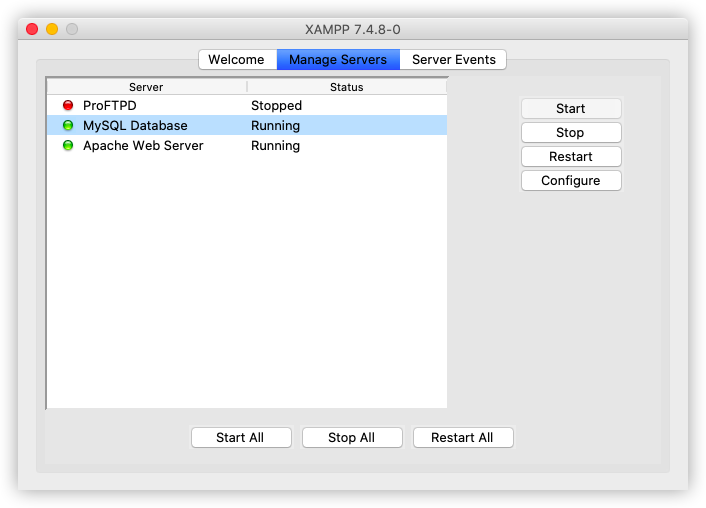The image size is (706, 508).
Task: Stop the selected server
Action: pos(571,132)
